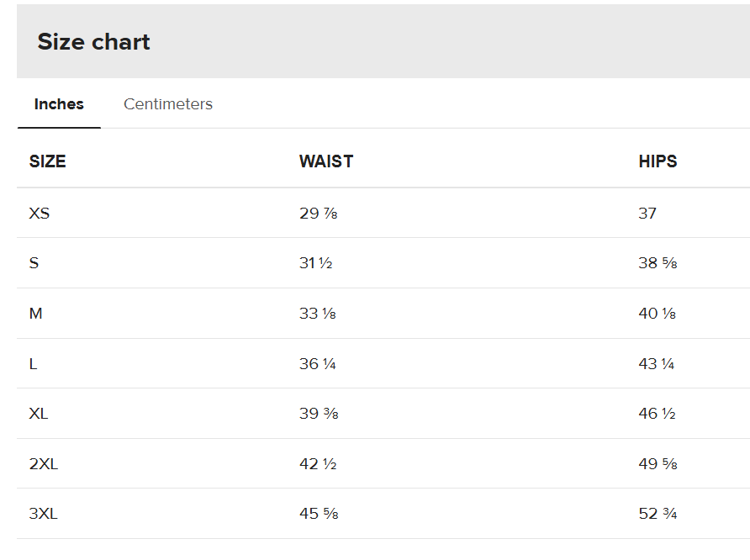
Task: Click the S waist value 31 ½
Action: click(x=316, y=263)
